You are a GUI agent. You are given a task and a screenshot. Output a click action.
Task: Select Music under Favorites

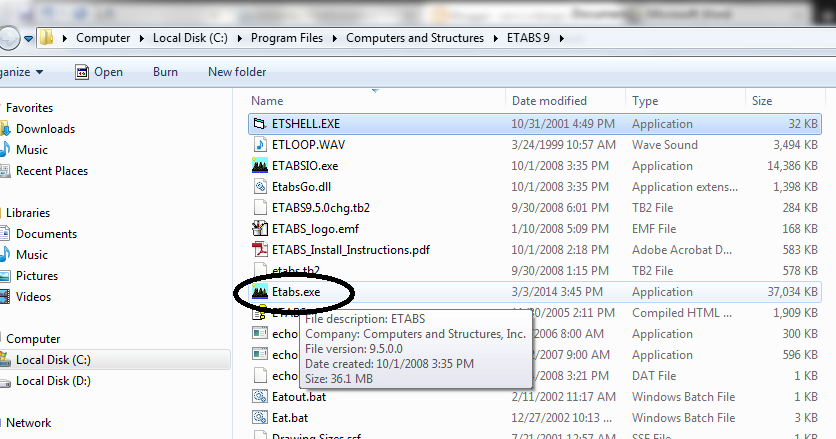tap(32, 150)
